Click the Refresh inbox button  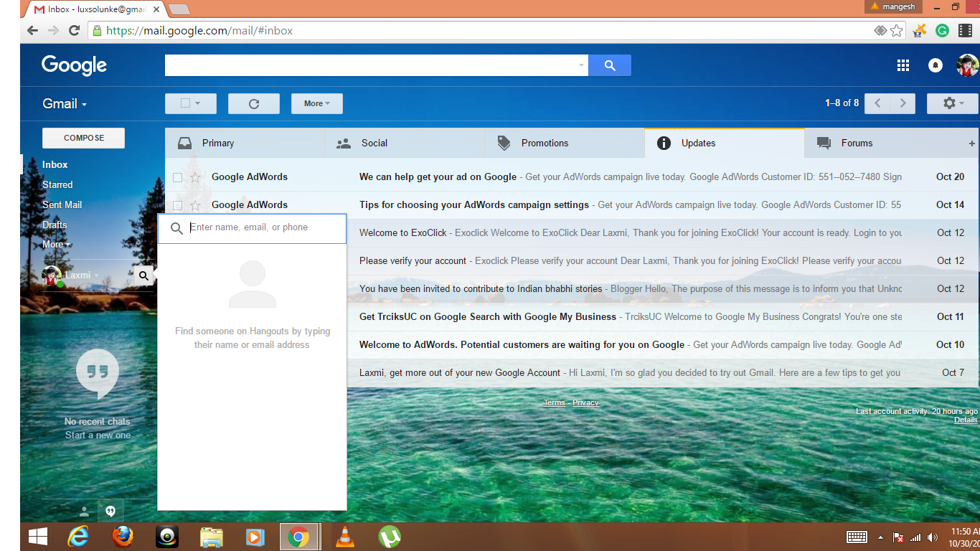(254, 103)
